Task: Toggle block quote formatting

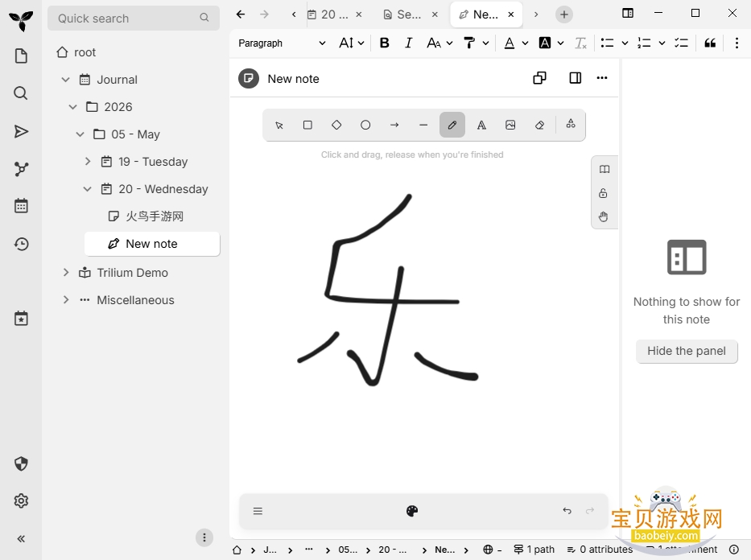Action: pyautogui.click(x=710, y=43)
